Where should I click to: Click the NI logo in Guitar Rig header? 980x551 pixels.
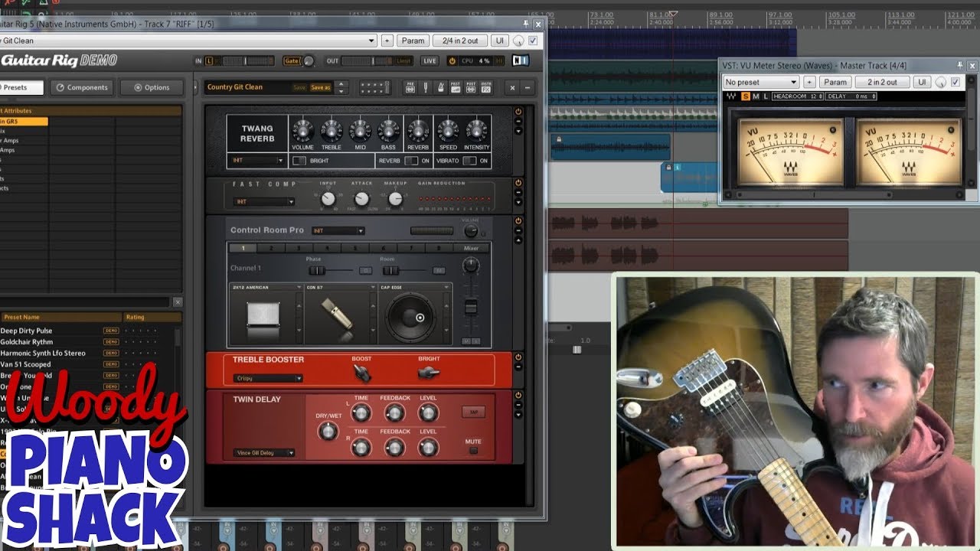coord(521,60)
